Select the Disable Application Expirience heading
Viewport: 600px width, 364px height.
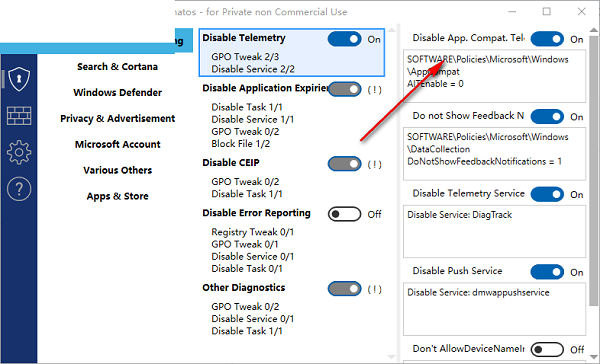[x=265, y=88]
